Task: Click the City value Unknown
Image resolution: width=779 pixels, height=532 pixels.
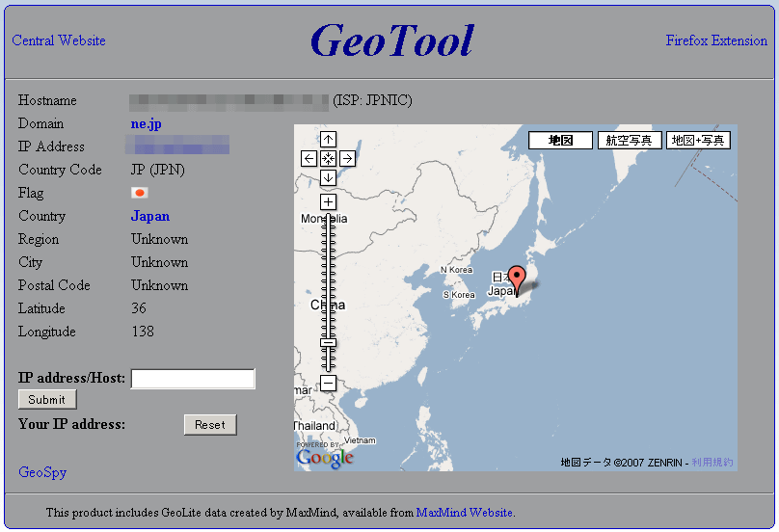Action: [x=159, y=262]
